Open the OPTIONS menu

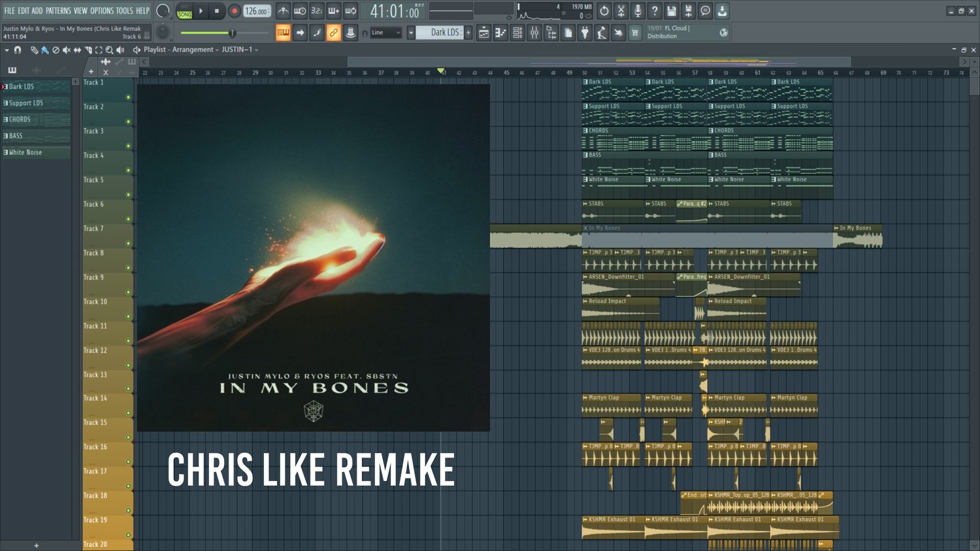coord(102,10)
